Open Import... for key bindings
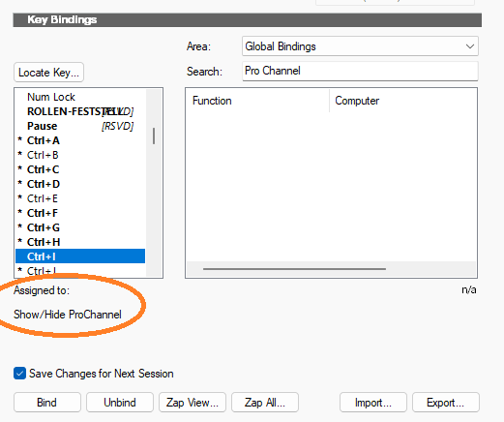Viewport: 504px width, 422px height. (x=373, y=403)
